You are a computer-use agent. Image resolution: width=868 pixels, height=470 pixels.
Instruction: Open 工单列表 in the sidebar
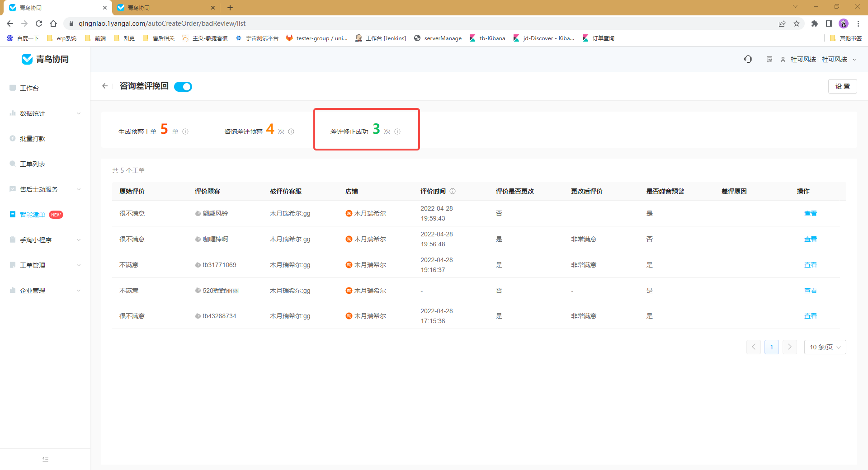(33, 164)
